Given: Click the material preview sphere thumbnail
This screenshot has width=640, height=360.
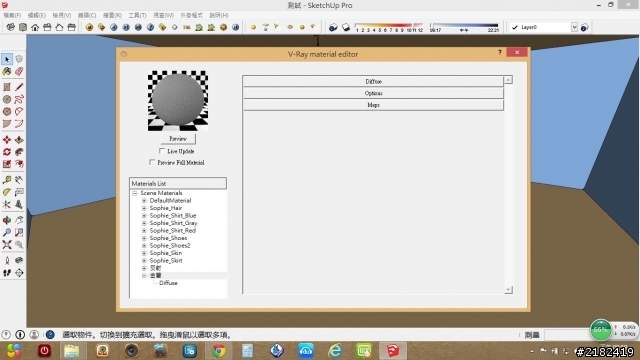Looking at the screenshot, I should click(178, 101).
